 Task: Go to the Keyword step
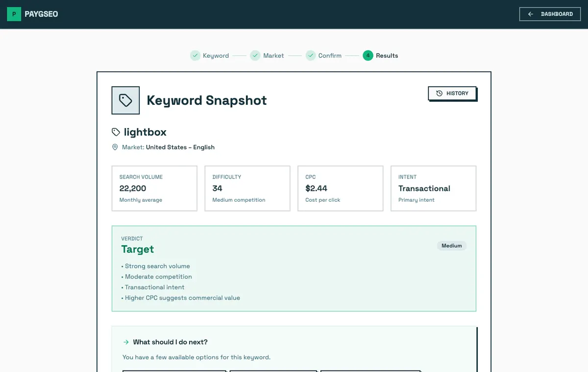[x=210, y=55]
